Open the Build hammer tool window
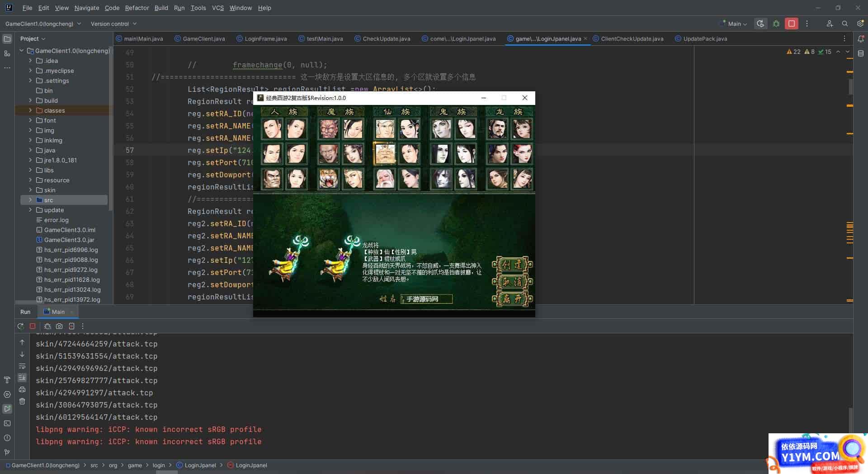The height and width of the screenshot is (474, 868). tap(7, 380)
